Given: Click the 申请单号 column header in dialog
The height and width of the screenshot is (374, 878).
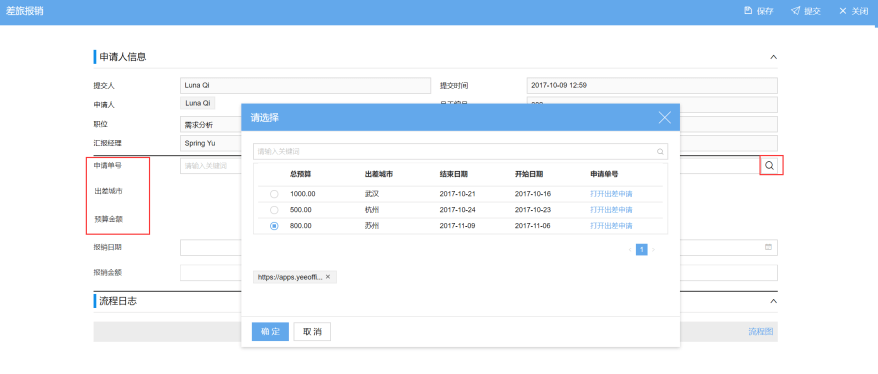Looking at the screenshot, I should click(604, 174).
